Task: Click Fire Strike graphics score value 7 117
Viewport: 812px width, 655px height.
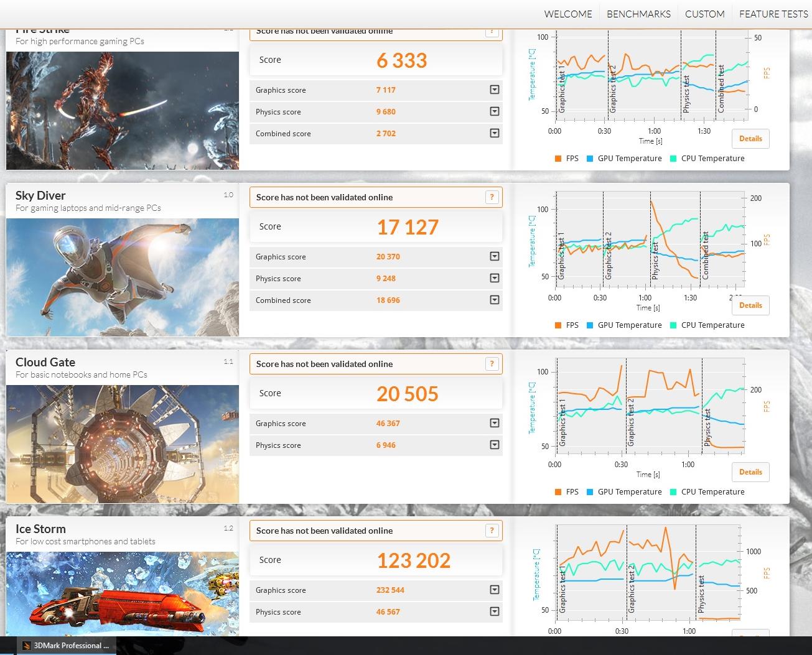Action: tap(386, 90)
